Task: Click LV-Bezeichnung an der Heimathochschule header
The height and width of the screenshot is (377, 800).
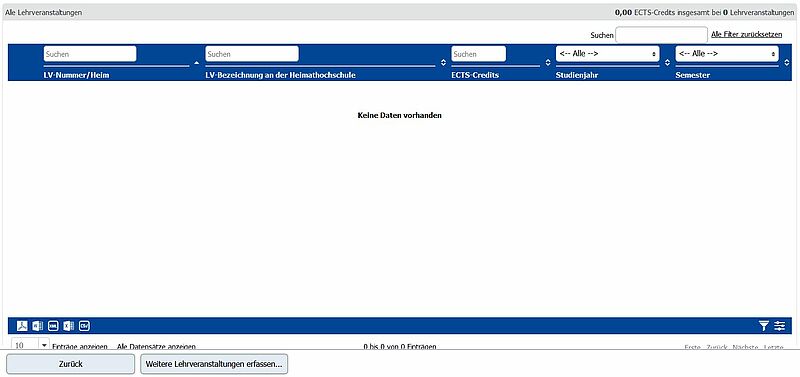Action: pyautogui.click(x=281, y=75)
